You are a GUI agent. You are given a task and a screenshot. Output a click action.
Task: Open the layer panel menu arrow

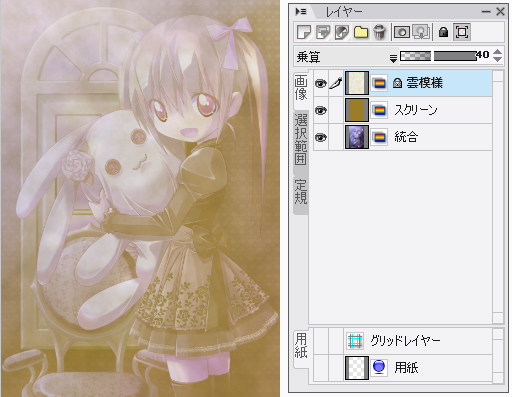[301, 12]
